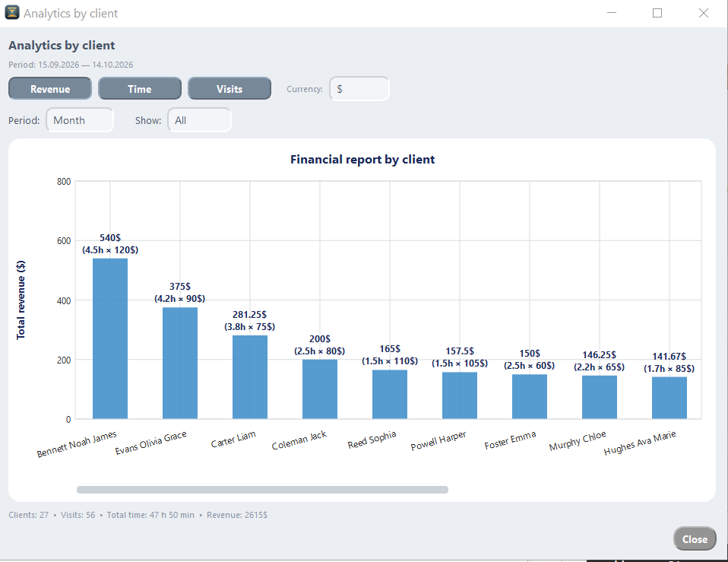Click the 'Total time: 47 h 50 min' text
This screenshot has width=728, height=562.
coord(150,515)
